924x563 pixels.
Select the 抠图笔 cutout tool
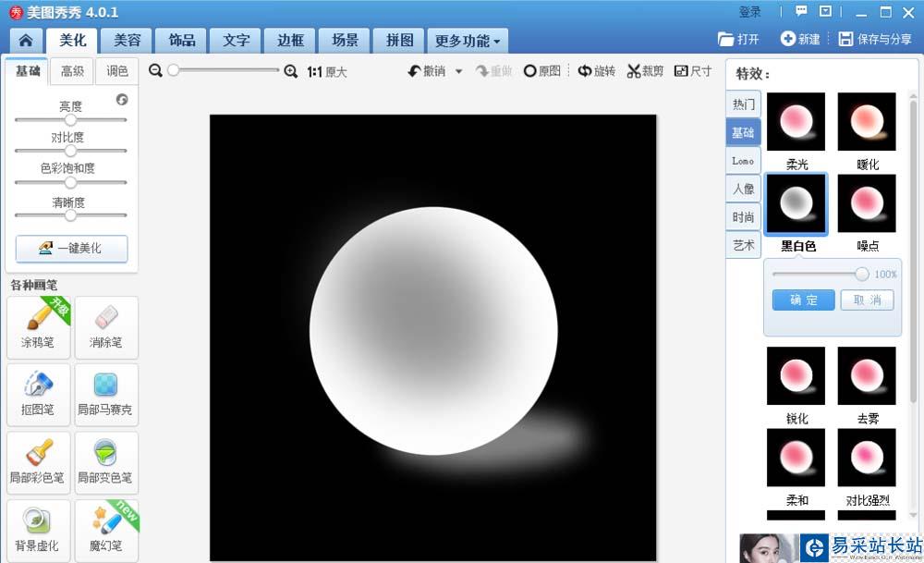(38, 395)
